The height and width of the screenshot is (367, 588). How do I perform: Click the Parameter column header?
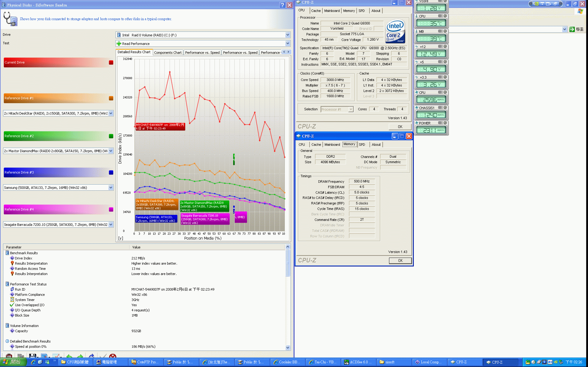pos(67,247)
